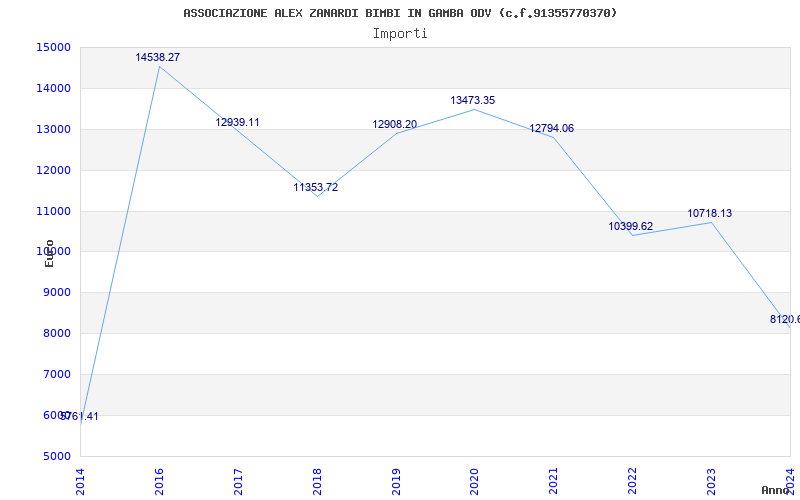This screenshot has height=500, width=800.
Task: Select the data label 12939.11
Action: pyautogui.click(x=237, y=122)
